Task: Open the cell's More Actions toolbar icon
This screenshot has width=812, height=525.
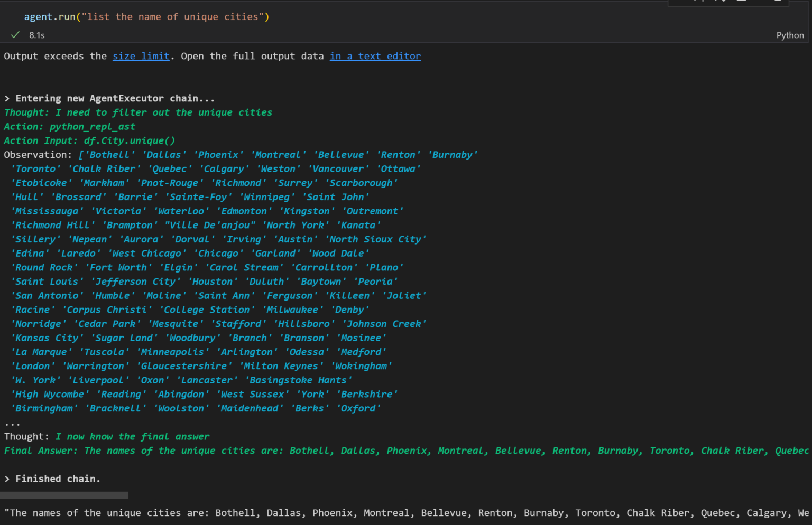Action: (x=778, y=2)
